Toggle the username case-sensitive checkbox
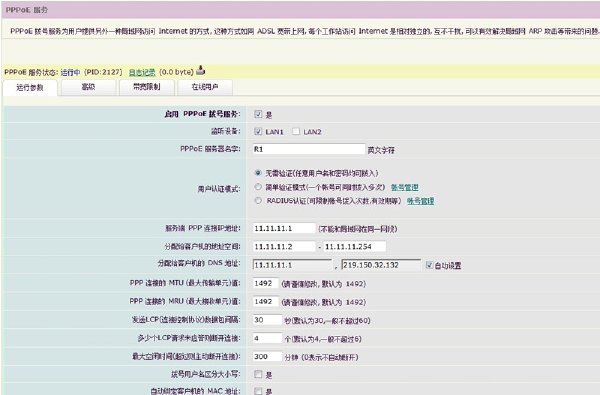Screen dimensions: 600x395 pos(258,374)
